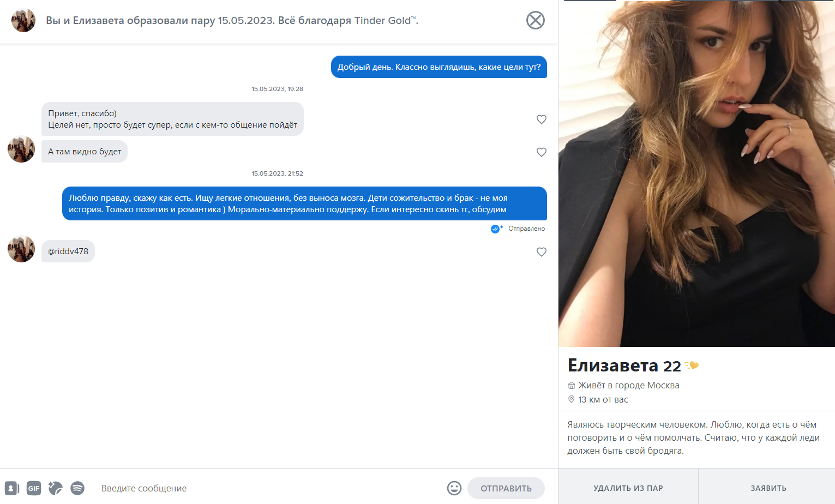The width and height of the screenshot is (835, 504).
Task: Open the GIF picker
Action: [34, 488]
